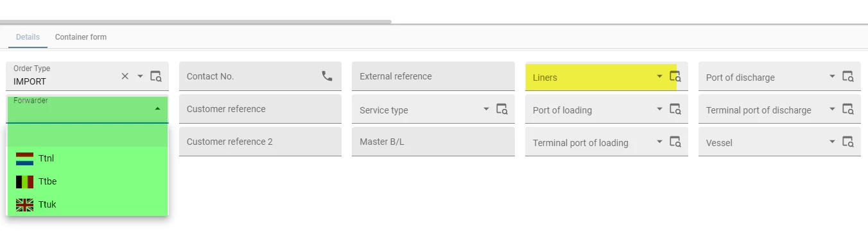This screenshot has height=239, width=868.
Task: Select the Details tab
Action: tap(28, 37)
